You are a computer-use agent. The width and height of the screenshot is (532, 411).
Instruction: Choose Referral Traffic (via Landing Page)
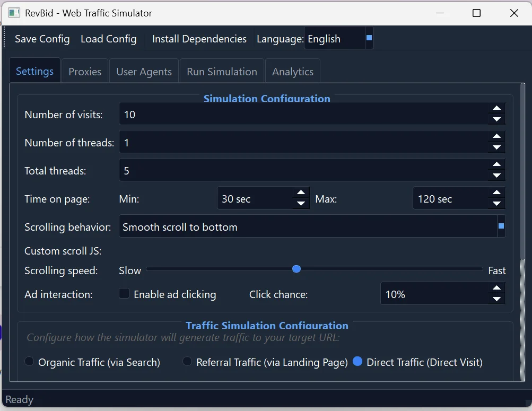[x=187, y=362]
